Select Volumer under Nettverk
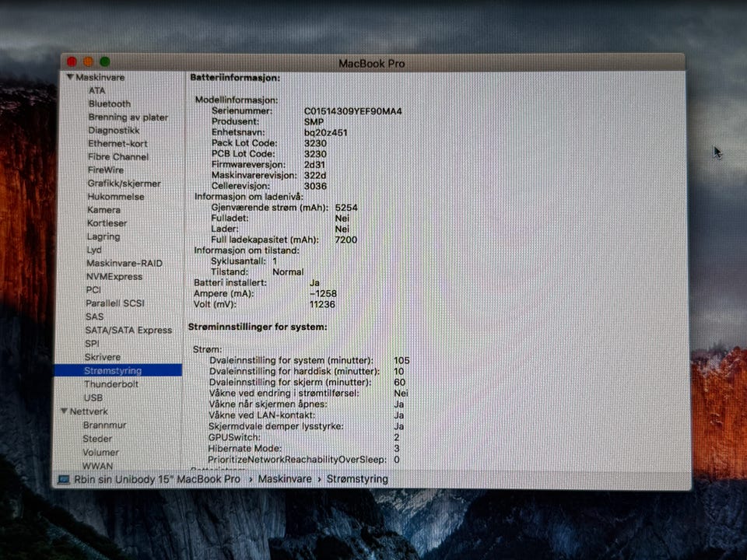Viewport: 747px width, 560px height. tap(100, 453)
